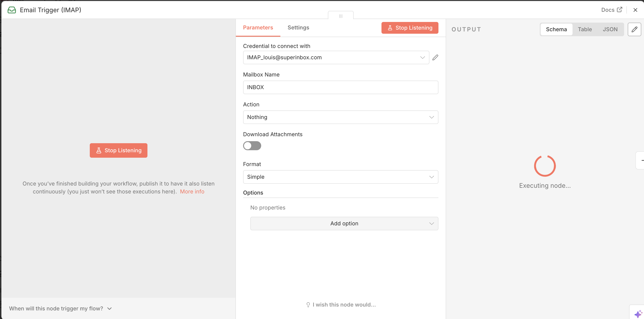Screen dimensions: 644x319
Task: Open Docs external link icon
Action: 620,10
